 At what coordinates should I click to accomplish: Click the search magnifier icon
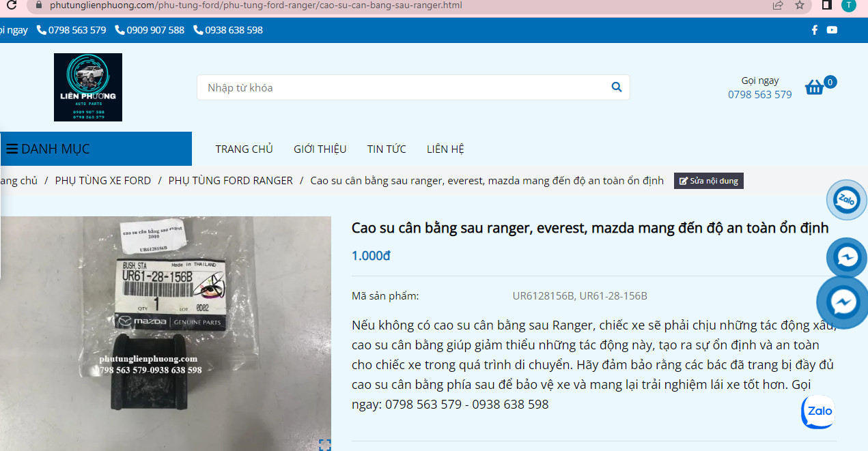616,87
